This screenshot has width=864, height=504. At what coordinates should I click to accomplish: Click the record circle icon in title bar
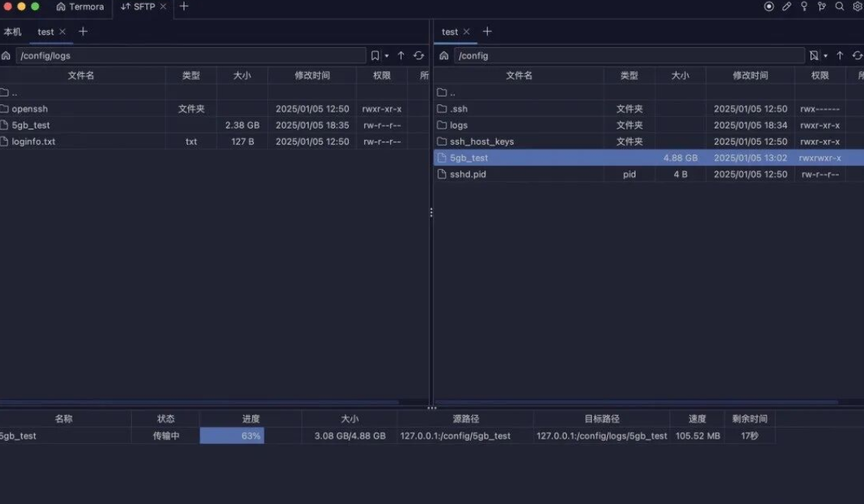tap(769, 7)
